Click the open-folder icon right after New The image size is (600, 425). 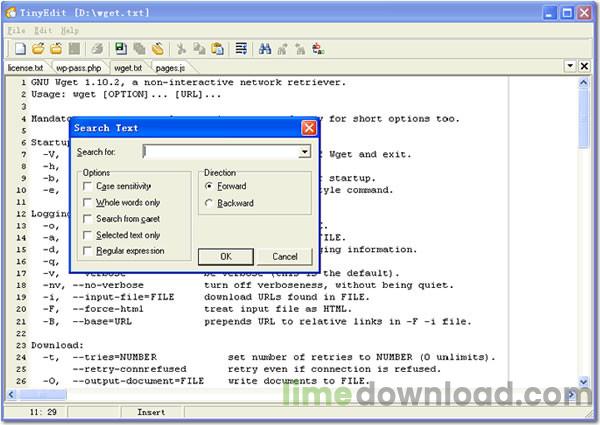pyautogui.click(x=38, y=49)
